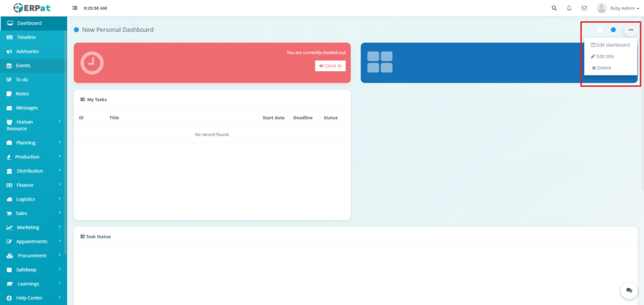Screen dimensions: 644x305
Task: Click the Learnings graduation cap icon
Action: pos(10,284)
